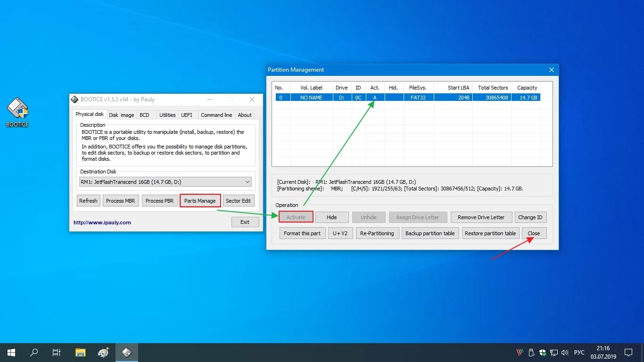
Task: Select the NO NAME partition row
Action: 407,98
